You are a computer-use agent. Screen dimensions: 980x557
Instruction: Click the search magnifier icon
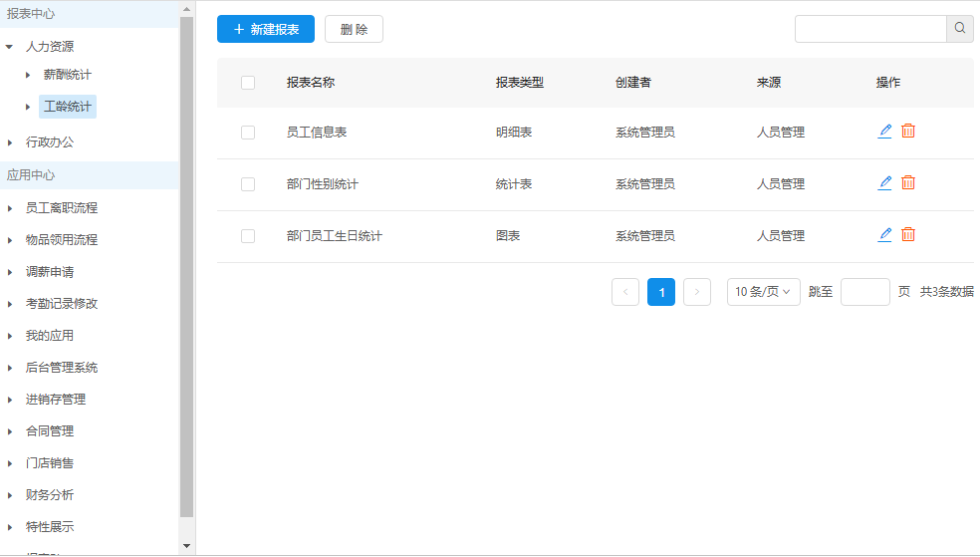(960, 29)
